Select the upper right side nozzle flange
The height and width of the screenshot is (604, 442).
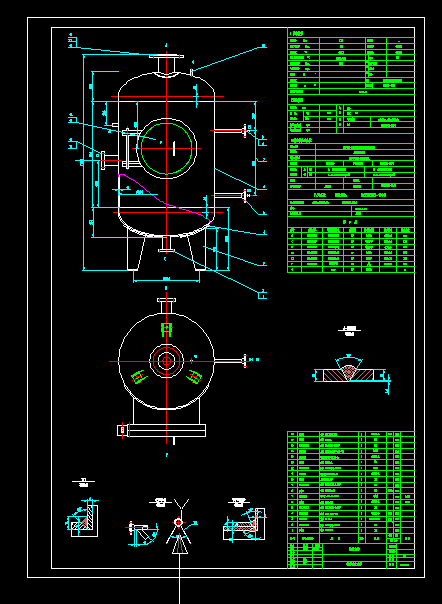244,131
